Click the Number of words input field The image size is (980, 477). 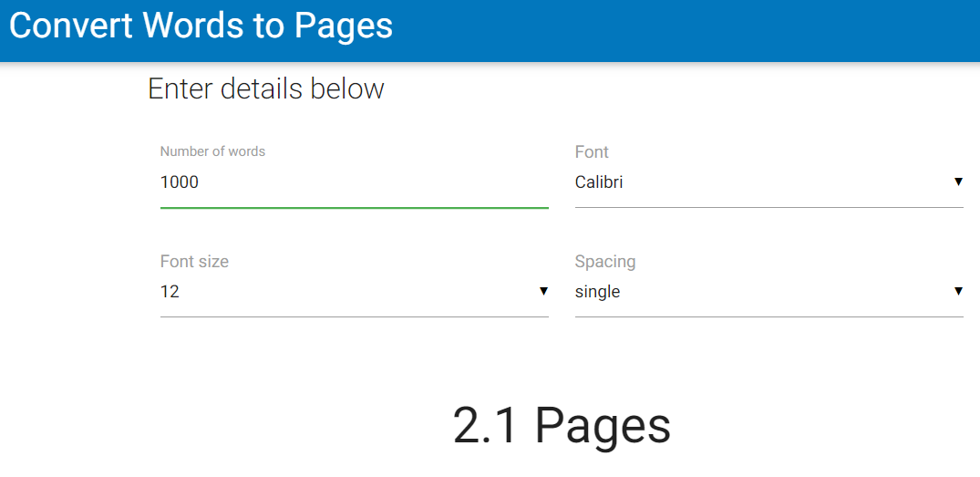(x=355, y=182)
